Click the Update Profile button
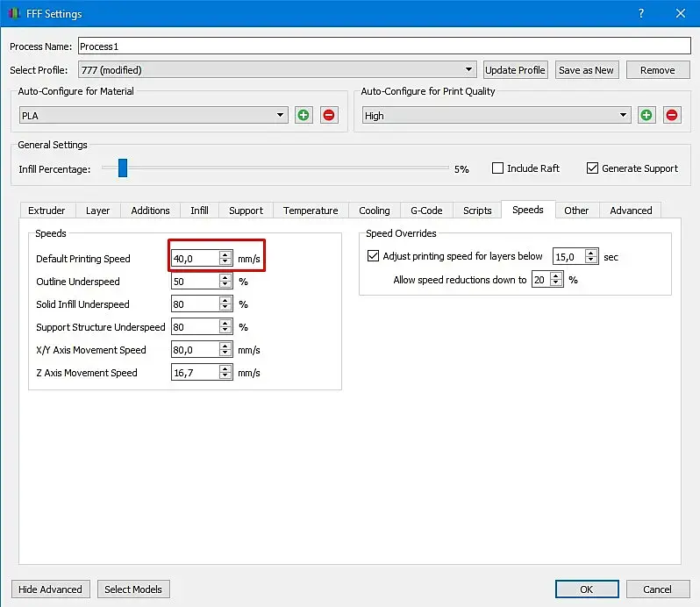This screenshot has width=700, height=607. point(515,70)
